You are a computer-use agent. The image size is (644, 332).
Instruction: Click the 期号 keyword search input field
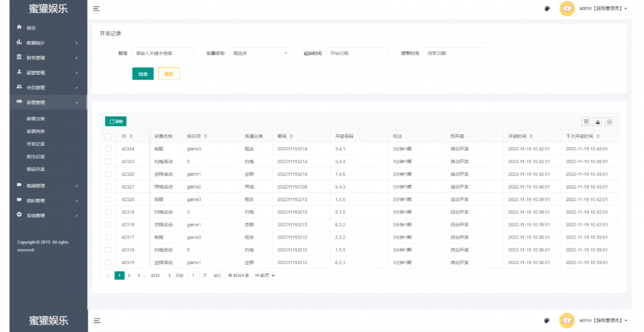[163, 53]
